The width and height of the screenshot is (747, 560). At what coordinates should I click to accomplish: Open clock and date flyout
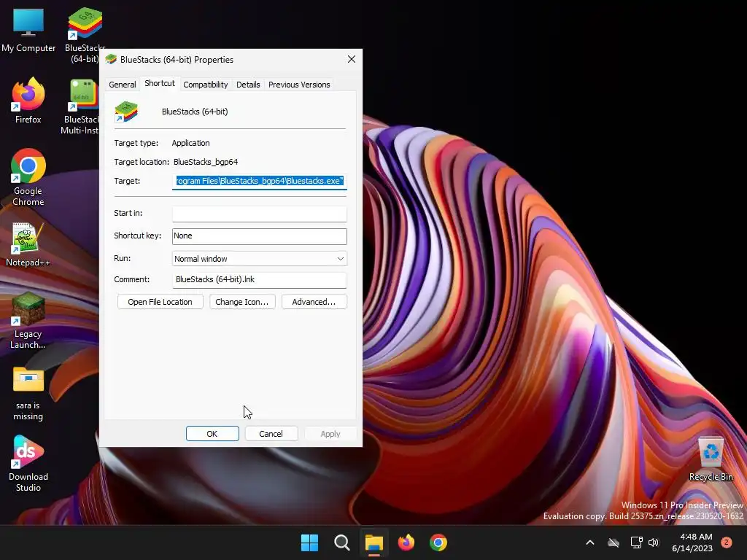click(x=692, y=542)
